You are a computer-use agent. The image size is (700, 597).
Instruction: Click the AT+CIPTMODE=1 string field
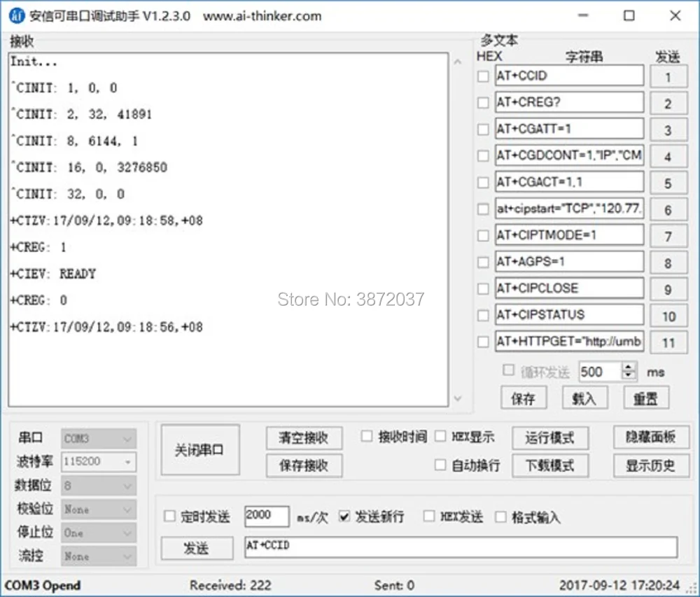point(569,235)
